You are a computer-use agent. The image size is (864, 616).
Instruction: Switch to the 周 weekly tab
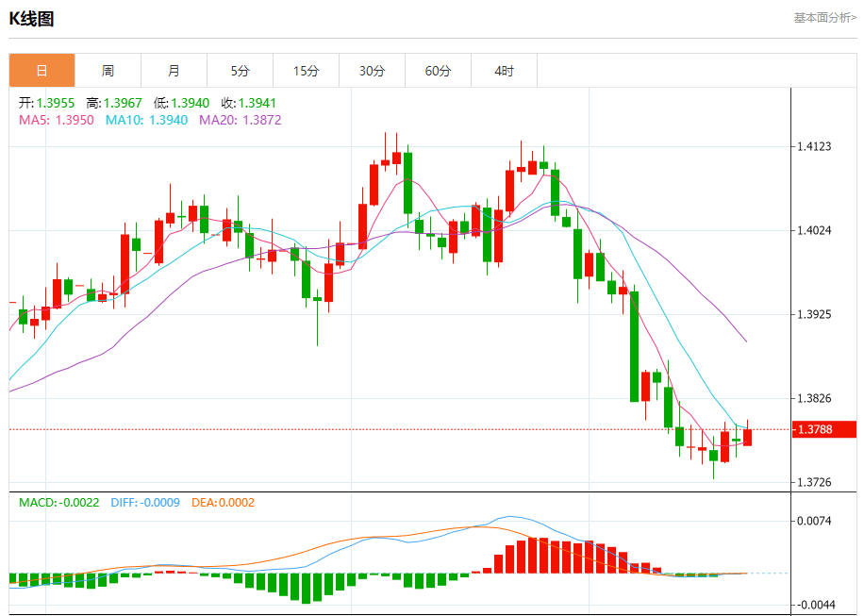tap(108, 71)
